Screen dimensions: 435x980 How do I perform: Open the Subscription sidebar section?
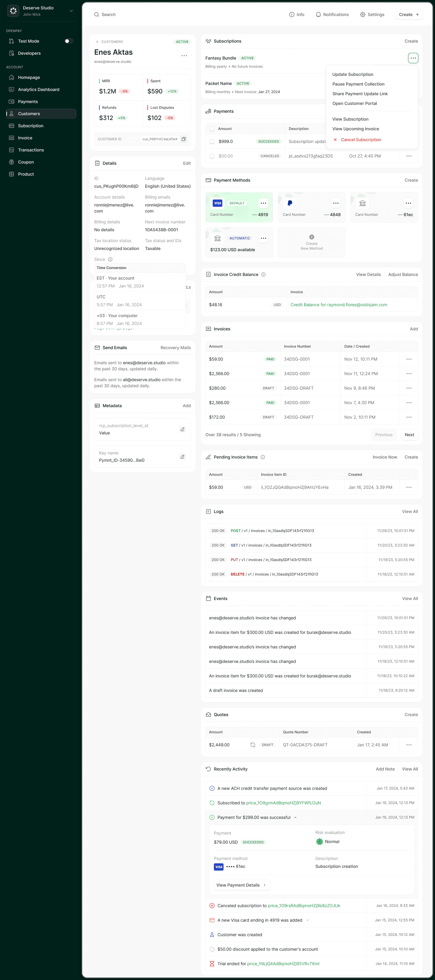[41, 126]
